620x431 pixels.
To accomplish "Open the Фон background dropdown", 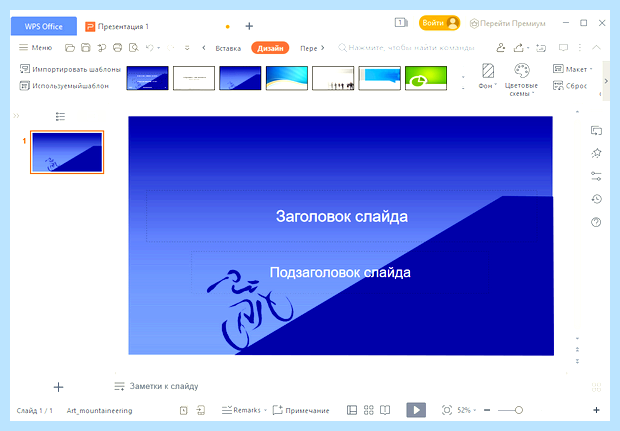I will pos(488,76).
